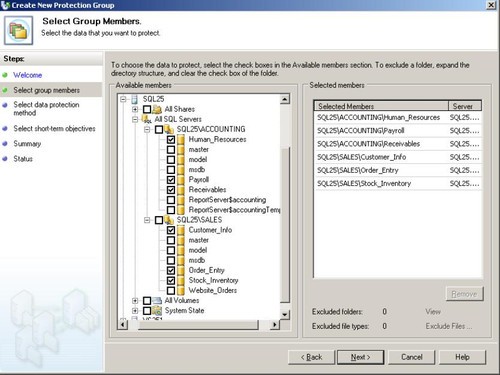Click the Remove button
This screenshot has height=375, width=500.
pos(464,294)
